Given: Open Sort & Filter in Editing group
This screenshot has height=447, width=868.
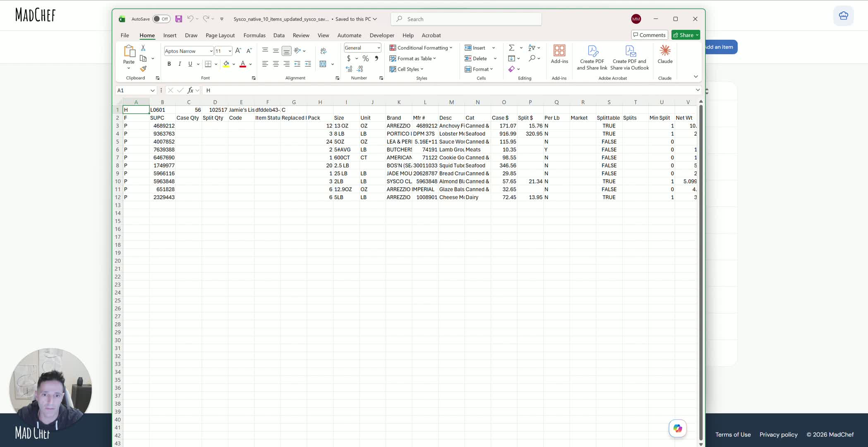Looking at the screenshot, I should tap(532, 48).
